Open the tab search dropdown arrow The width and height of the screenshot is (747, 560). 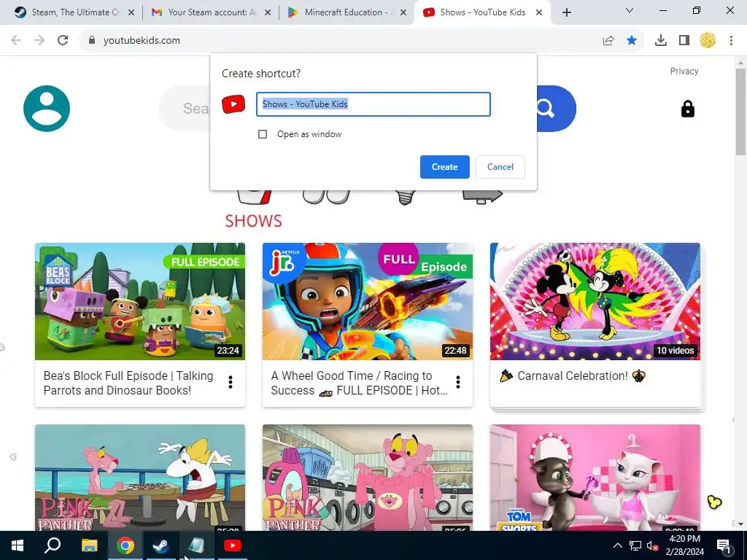(630, 10)
